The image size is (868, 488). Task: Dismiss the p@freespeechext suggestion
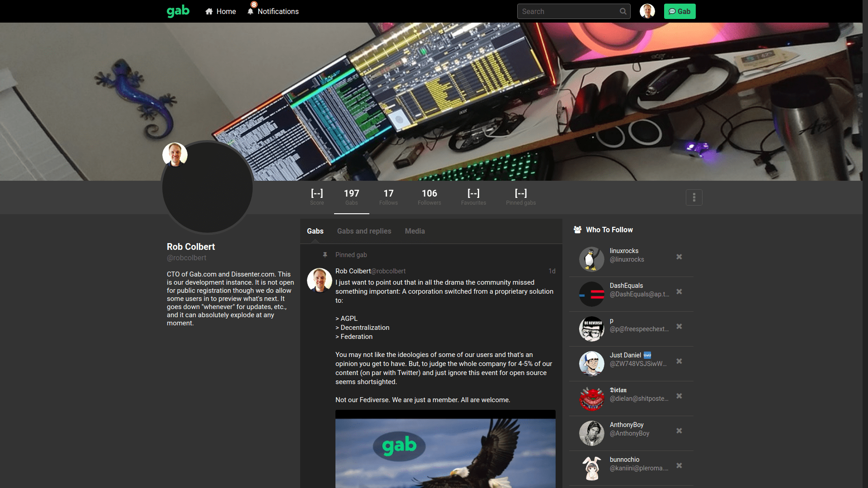(679, 326)
